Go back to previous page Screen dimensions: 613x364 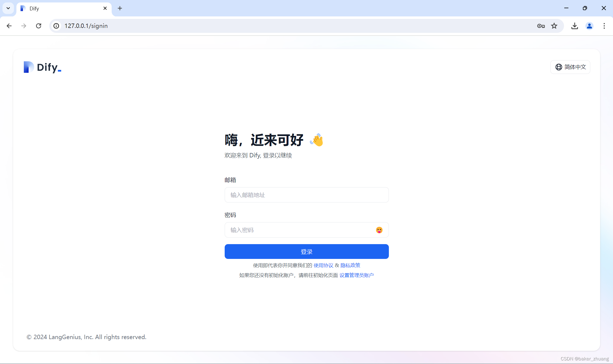[9, 26]
